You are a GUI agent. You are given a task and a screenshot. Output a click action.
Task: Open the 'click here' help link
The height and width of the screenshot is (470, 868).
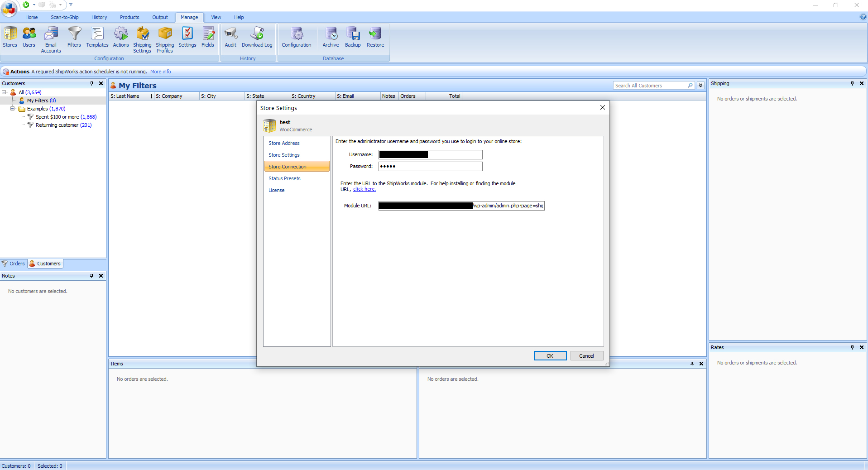pos(364,189)
